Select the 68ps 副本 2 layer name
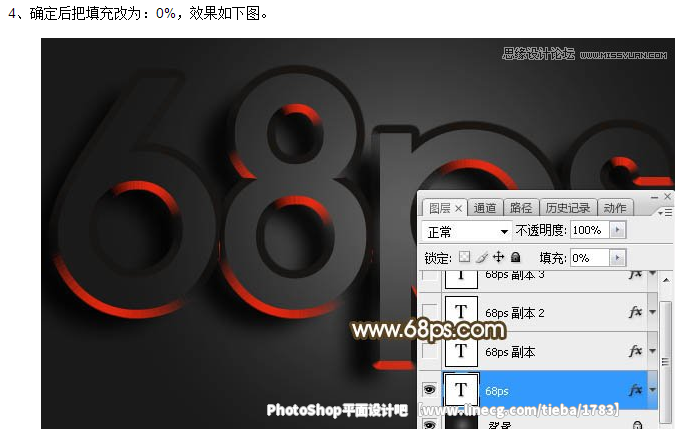This screenshot has width=675, height=429. 515,313
